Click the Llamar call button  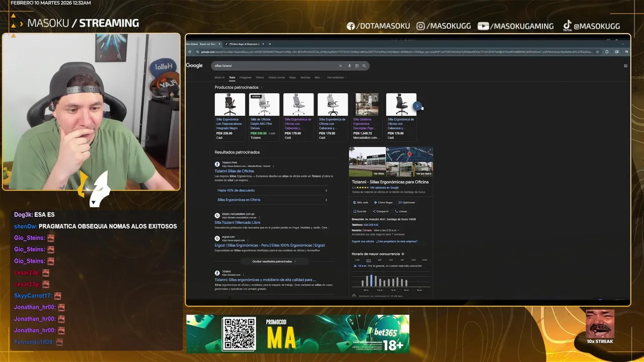tap(401, 211)
